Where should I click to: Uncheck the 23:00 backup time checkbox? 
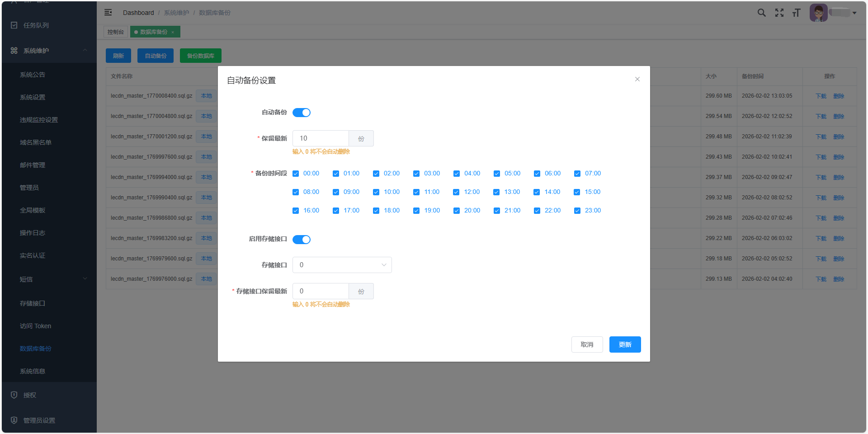point(577,211)
